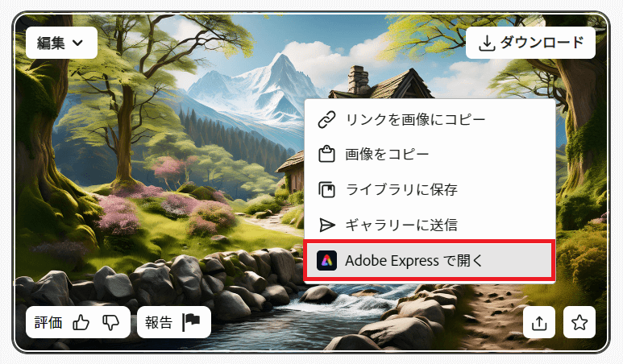Click the generated landscape image's mountain peak
623x364 pixels.
point(282,60)
